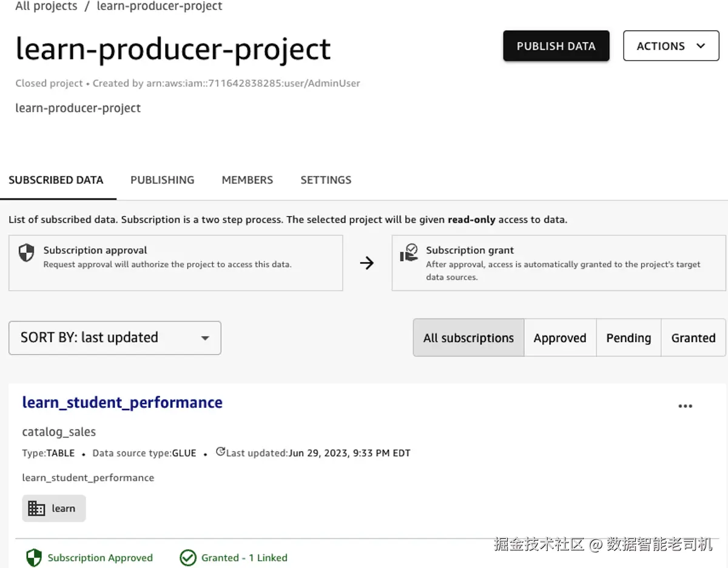Click the green Granted checkmark icon
Viewport: 728px width, 568px height.
pos(188,558)
